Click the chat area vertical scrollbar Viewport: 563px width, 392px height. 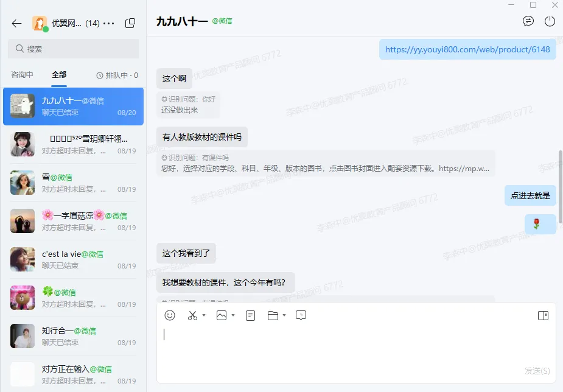[x=561, y=187]
